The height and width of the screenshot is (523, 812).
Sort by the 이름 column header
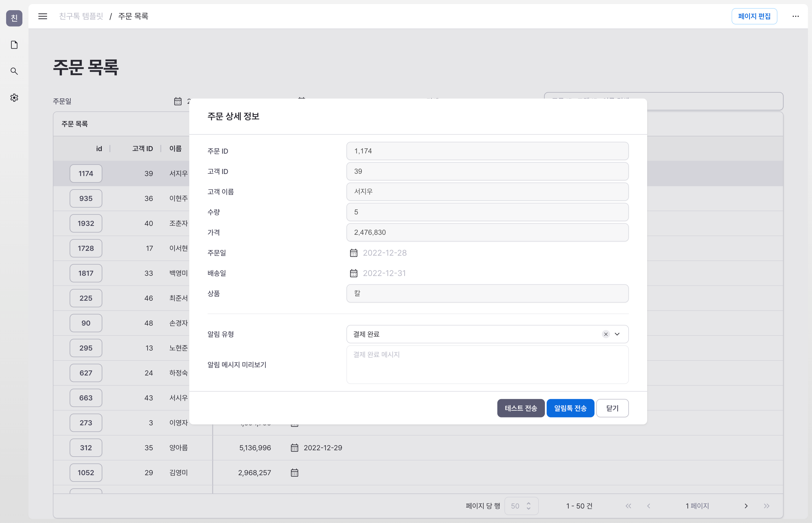[176, 149]
